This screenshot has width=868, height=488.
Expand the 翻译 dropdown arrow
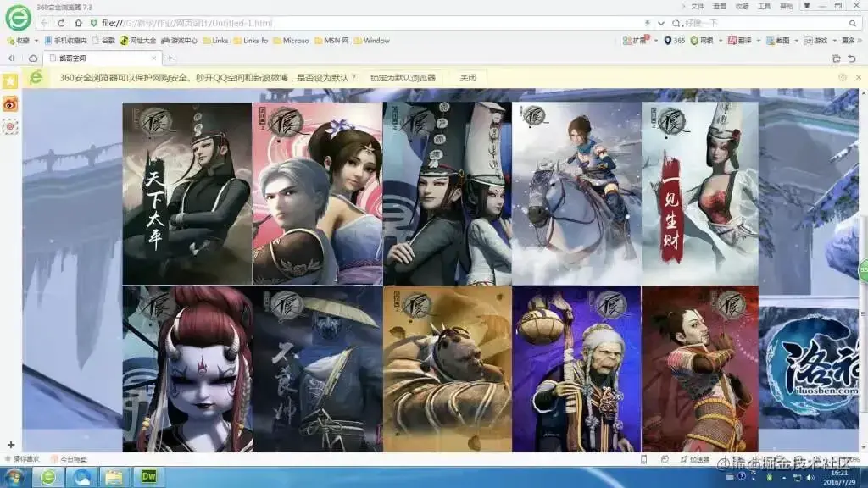coord(759,41)
